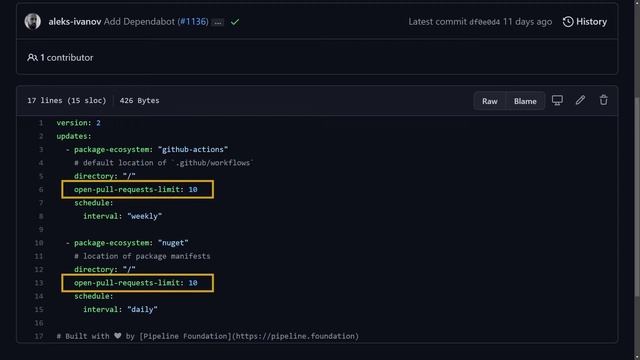Open Blame view
Viewport: 640px width, 360px height.
click(525, 101)
